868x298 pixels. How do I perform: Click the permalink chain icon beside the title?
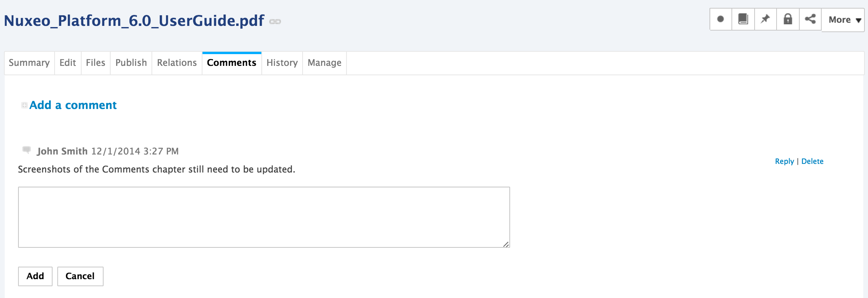tap(275, 22)
